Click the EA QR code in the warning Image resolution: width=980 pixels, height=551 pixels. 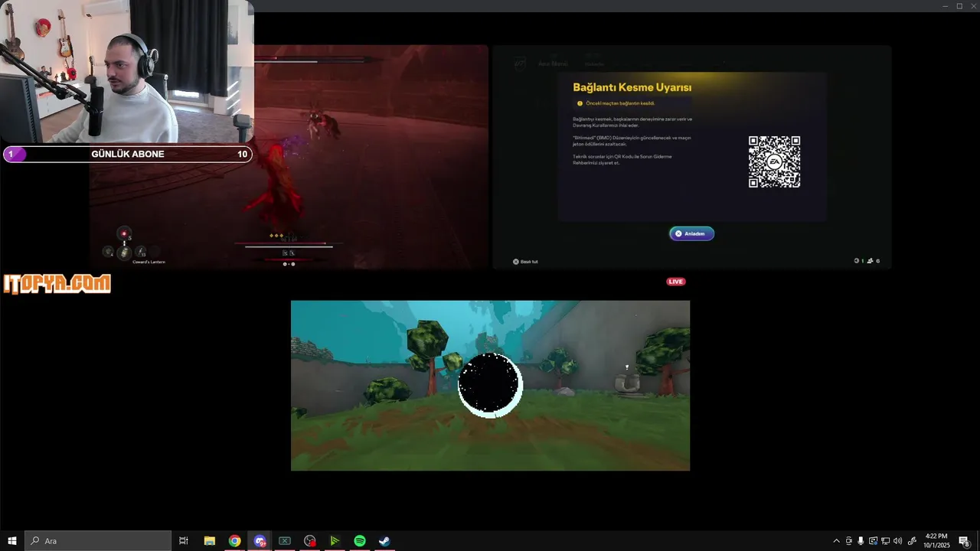[774, 161]
